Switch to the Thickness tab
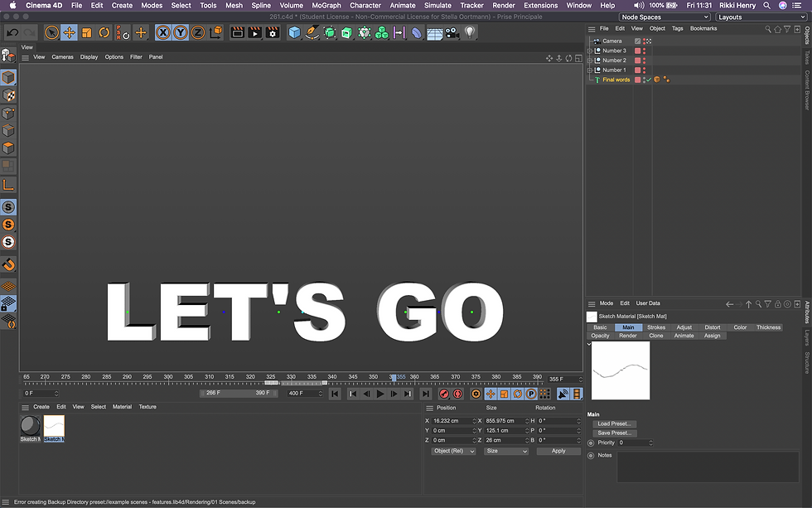This screenshot has width=812, height=508. coord(768,327)
